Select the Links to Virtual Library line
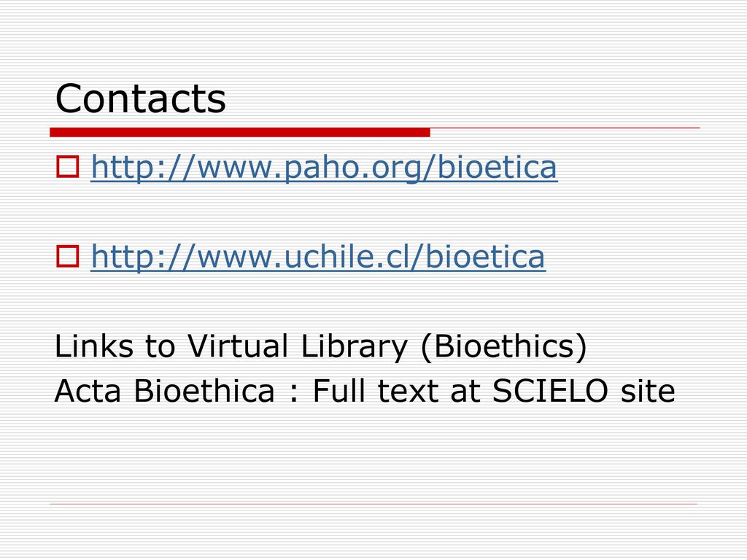747x560 pixels. pos(321,346)
